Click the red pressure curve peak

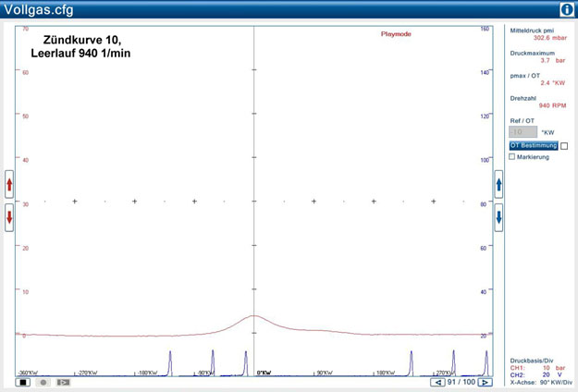click(x=254, y=316)
